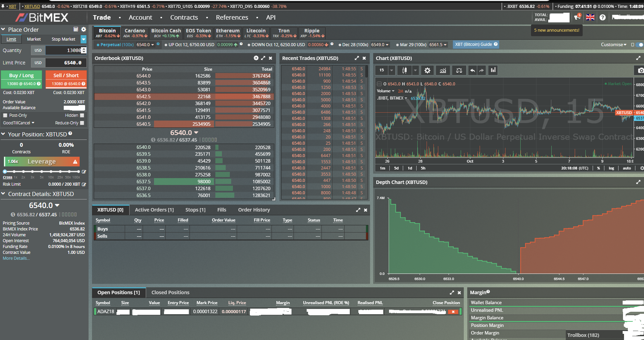Open the Contracts menu
Image resolution: width=644 pixels, height=340 pixels.
pyautogui.click(x=184, y=17)
